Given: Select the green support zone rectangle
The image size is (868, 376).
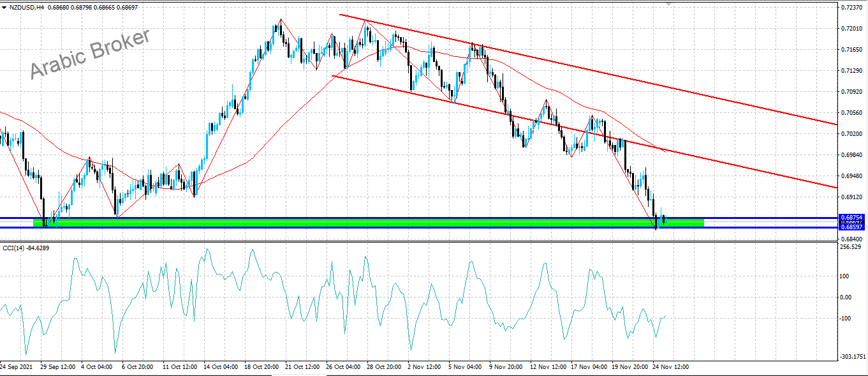Looking at the screenshot, I should [x=369, y=223].
